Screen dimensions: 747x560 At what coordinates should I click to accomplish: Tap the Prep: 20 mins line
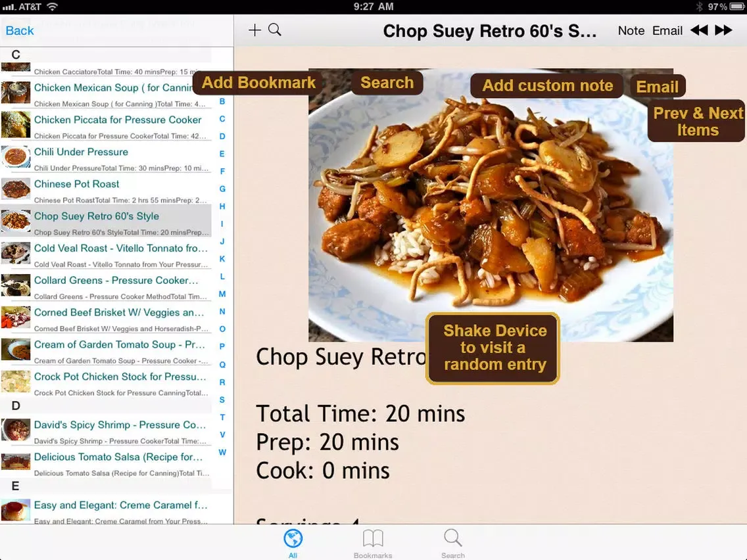click(327, 442)
